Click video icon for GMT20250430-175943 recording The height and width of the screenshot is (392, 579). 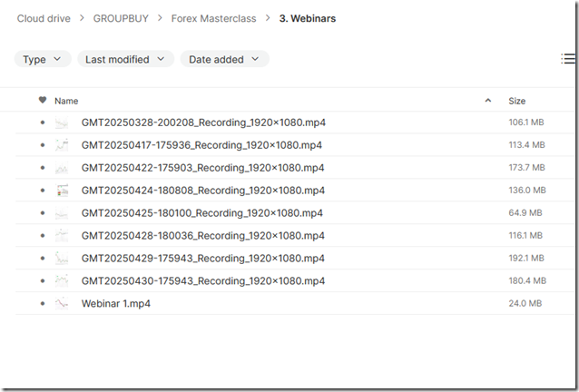[x=62, y=281]
